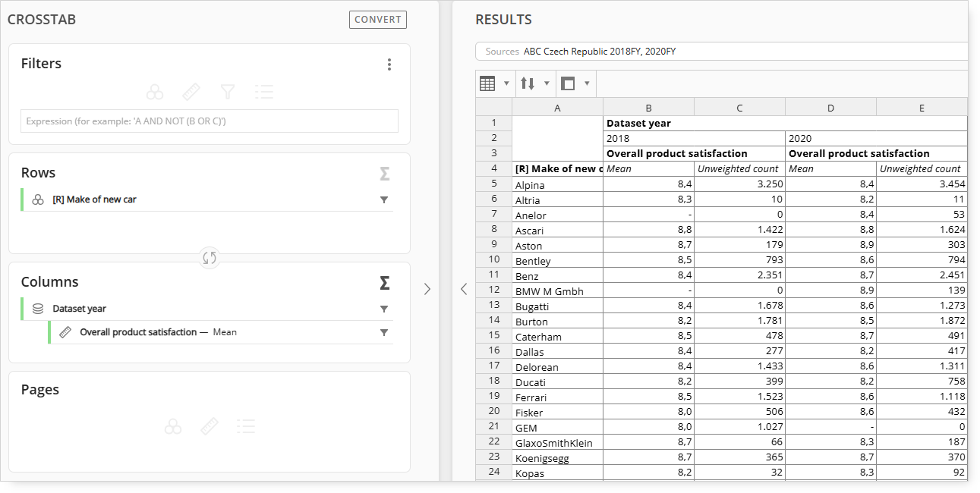Click the Filters funnel icon

[227, 93]
